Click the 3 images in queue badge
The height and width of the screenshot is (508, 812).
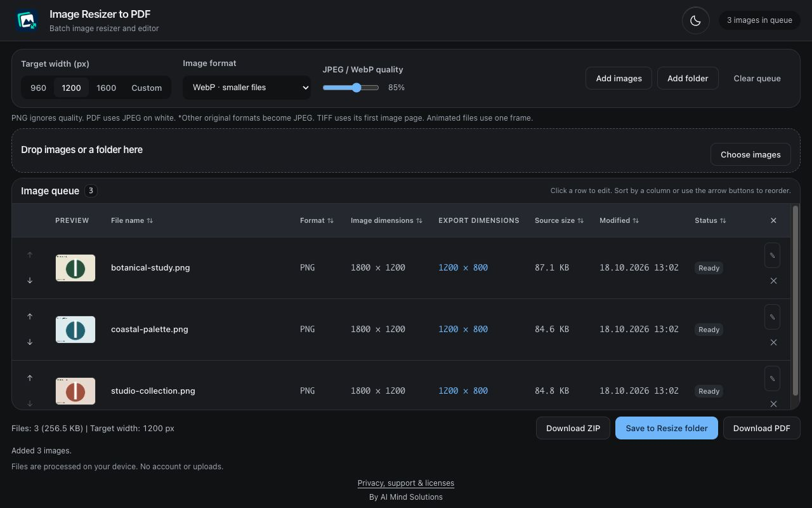[759, 20]
